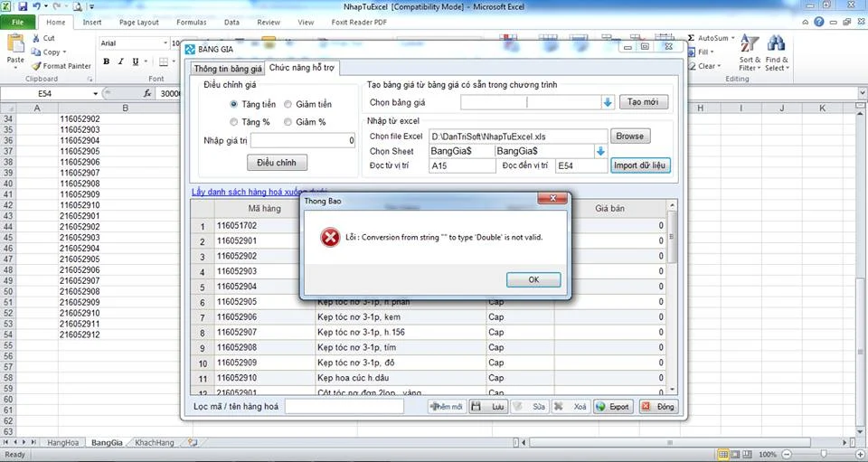Toggle Italic formatting button
Viewport: 868px width, 462px height.
[120, 61]
